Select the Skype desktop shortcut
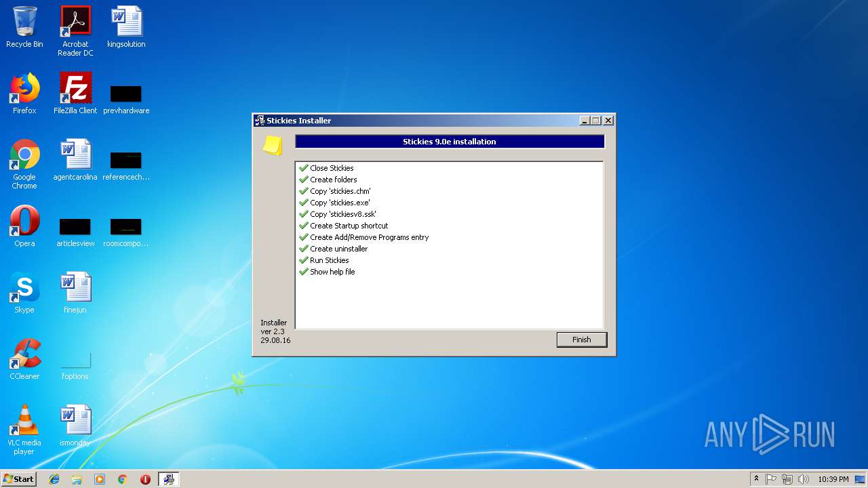Screen dimensions: 868x488 tap(24, 293)
